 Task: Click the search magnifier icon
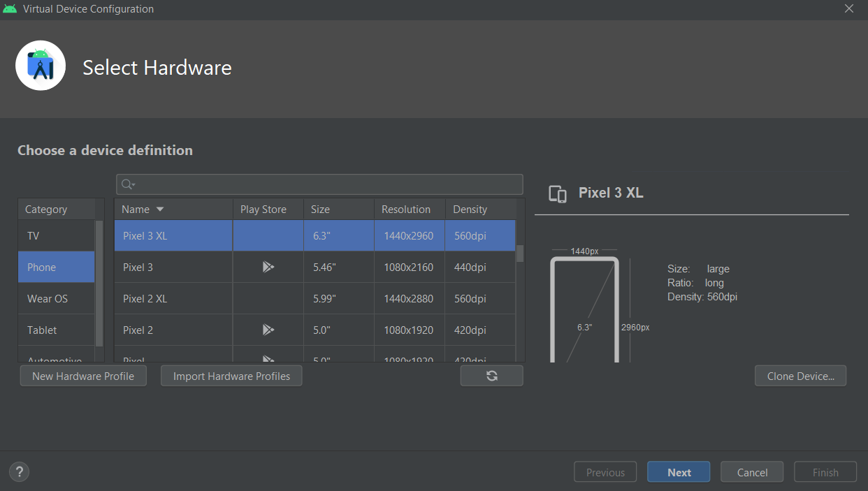click(128, 184)
